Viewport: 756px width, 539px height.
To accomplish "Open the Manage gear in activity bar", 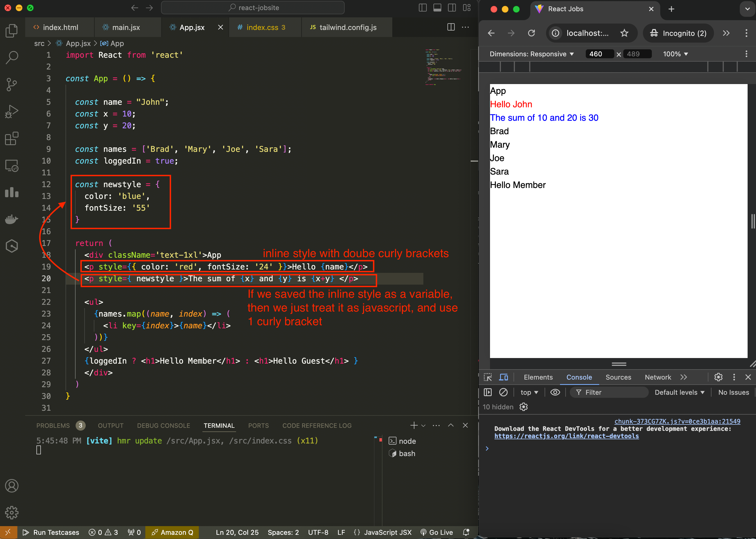I will (11, 513).
